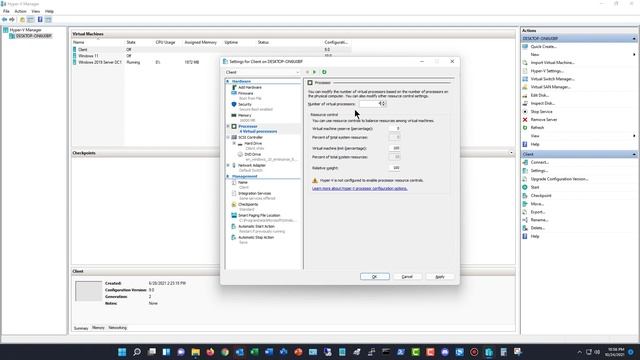The width and height of the screenshot is (640, 360).
Task: Open the View menu in menu bar
Action: [x=36, y=11]
